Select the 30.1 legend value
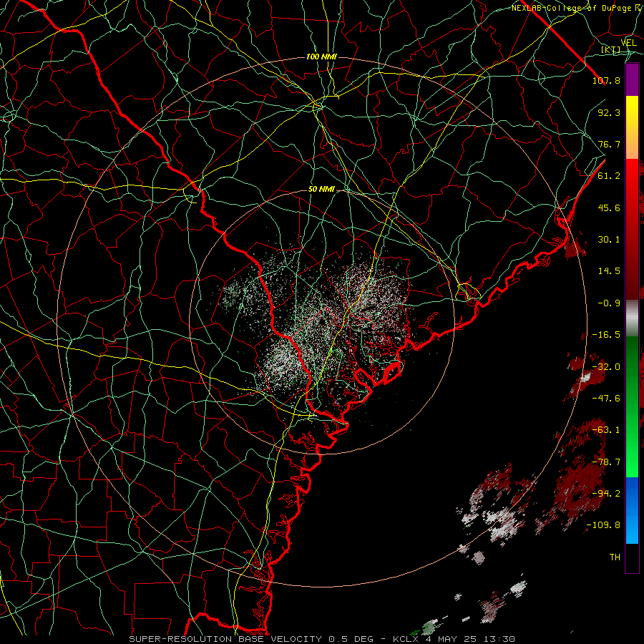Screen dimensions: 644x644 click(x=609, y=240)
